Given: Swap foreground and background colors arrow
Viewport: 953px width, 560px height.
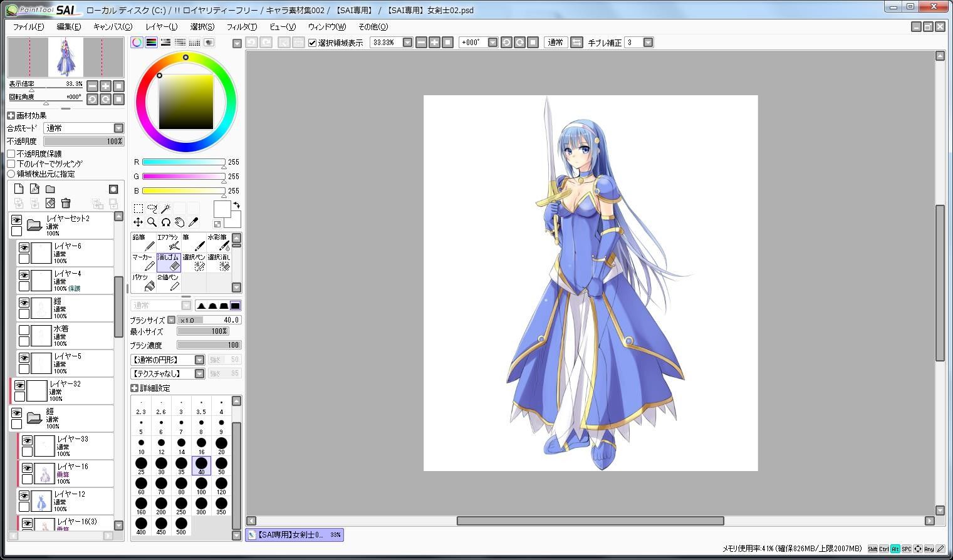Looking at the screenshot, I should [x=237, y=205].
